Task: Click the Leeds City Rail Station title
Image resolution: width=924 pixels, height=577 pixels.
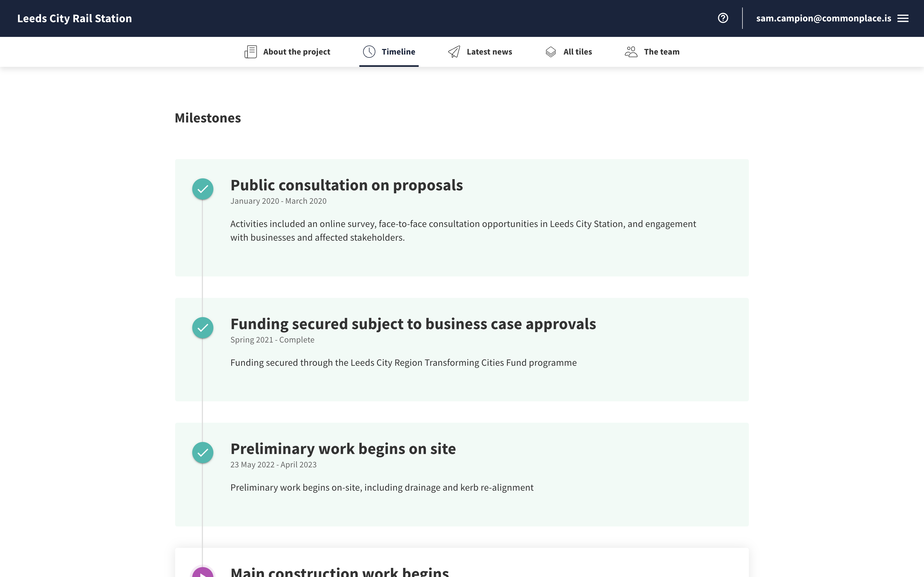Action: (x=74, y=18)
